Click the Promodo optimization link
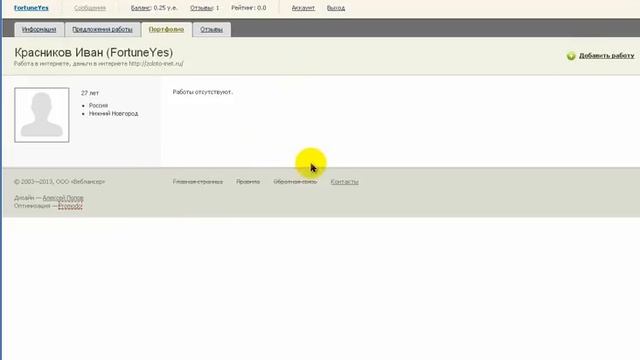Image resolution: width=640 pixels, height=360 pixels. click(70, 206)
